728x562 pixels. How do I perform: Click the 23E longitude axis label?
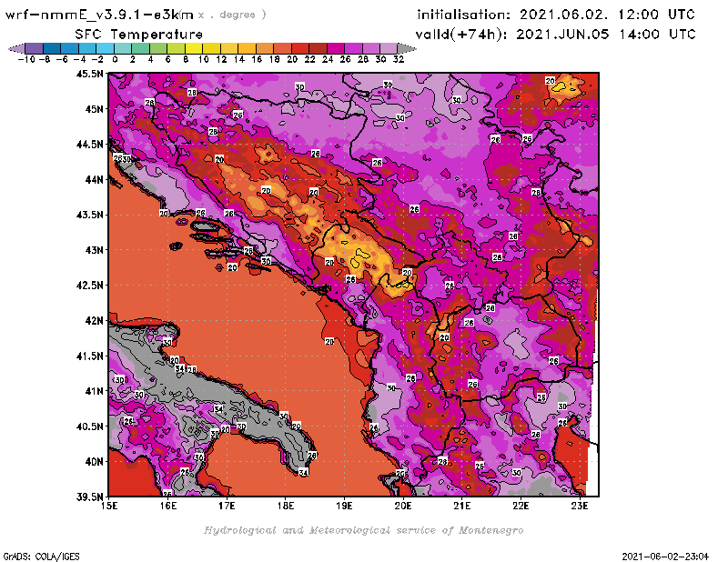tap(580, 506)
